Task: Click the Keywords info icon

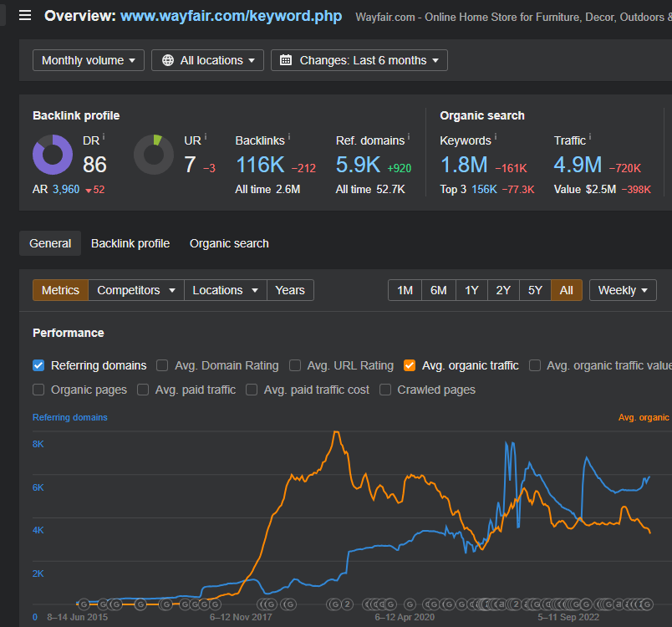Action: pos(496,136)
